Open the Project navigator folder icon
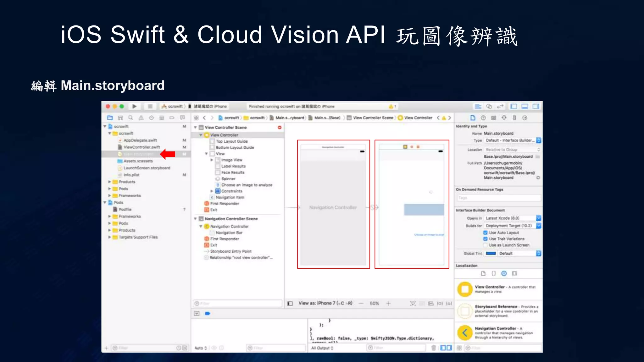Screen dimensions: 644x362 110,118
